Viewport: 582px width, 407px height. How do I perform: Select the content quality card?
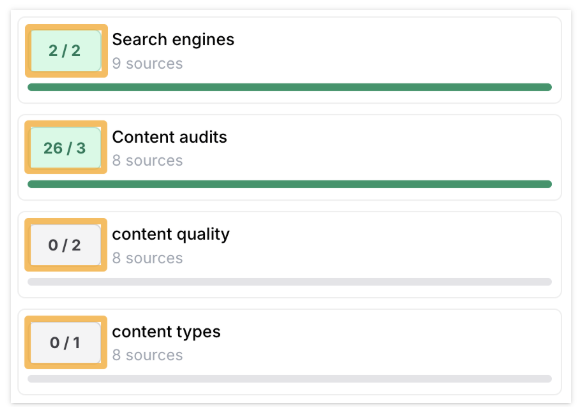[290, 255]
